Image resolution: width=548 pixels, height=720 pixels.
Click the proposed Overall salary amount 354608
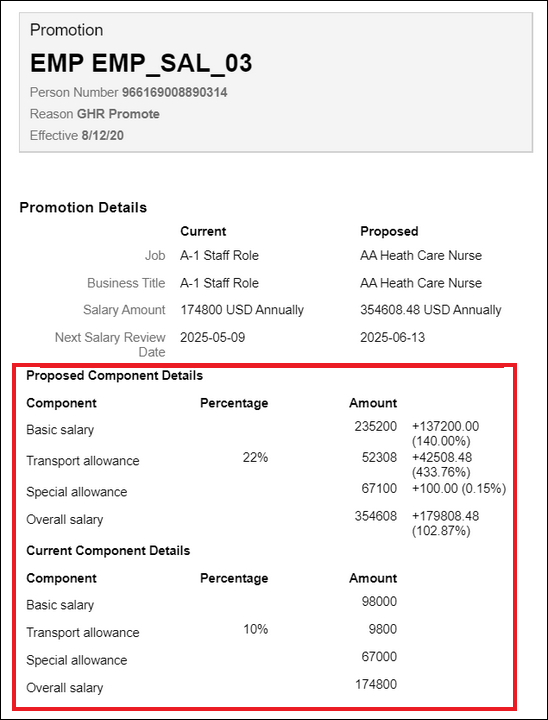[x=375, y=516]
